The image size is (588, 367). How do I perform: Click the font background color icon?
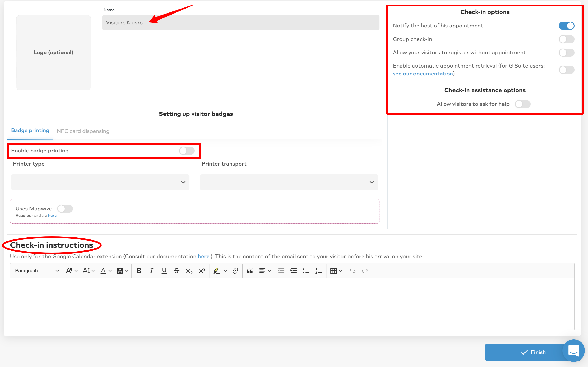pyautogui.click(x=120, y=271)
